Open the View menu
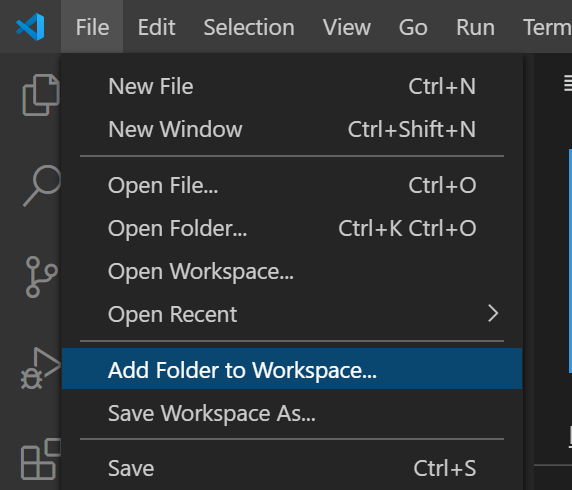Screen dimensions: 572x490 point(347,27)
